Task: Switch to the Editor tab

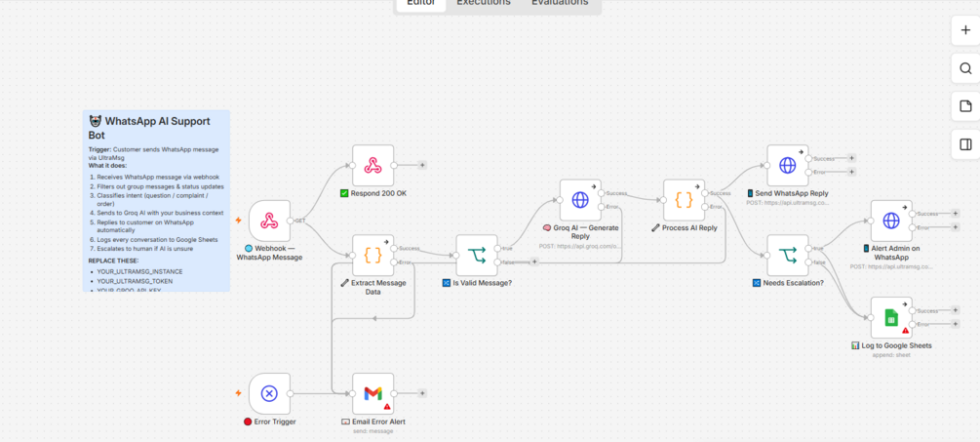Action: tap(421, 3)
